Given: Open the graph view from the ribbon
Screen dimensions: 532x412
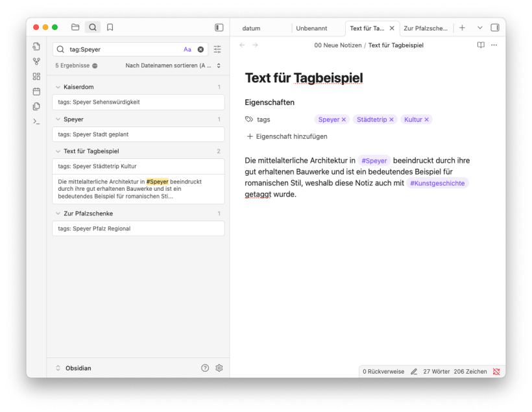Looking at the screenshot, I should (36, 62).
